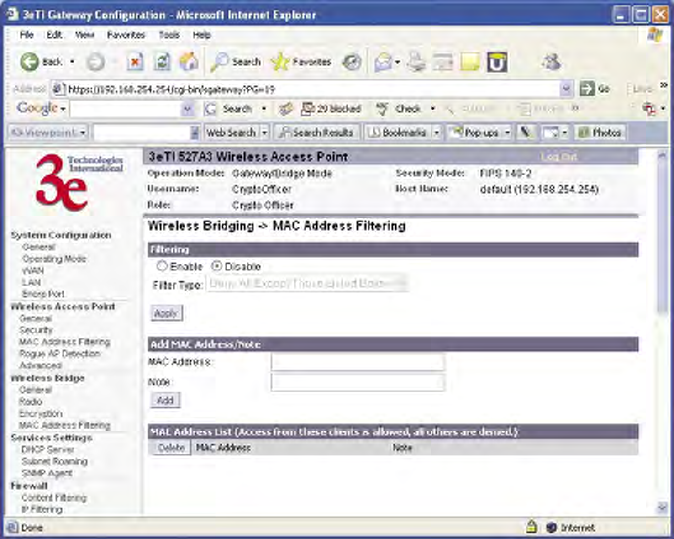Click the Mail envelope icon
The height and width of the screenshot is (539, 674).
click(x=383, y=63)
